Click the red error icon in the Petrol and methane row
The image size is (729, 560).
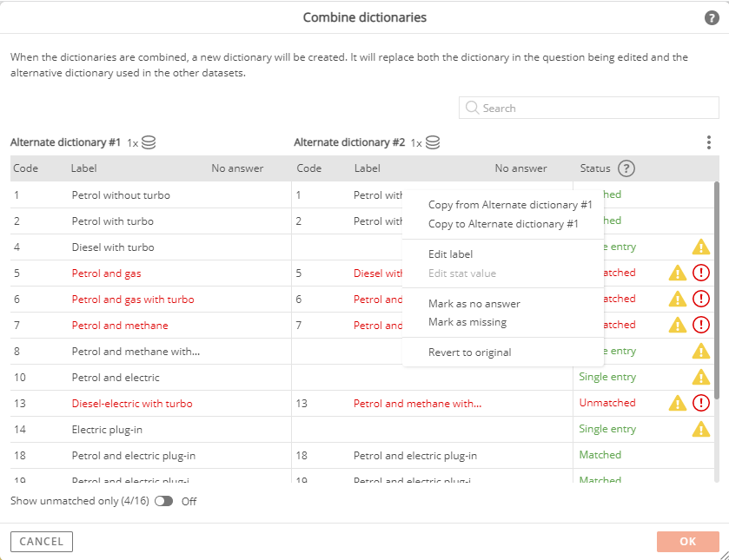click(x=700, y=325)
